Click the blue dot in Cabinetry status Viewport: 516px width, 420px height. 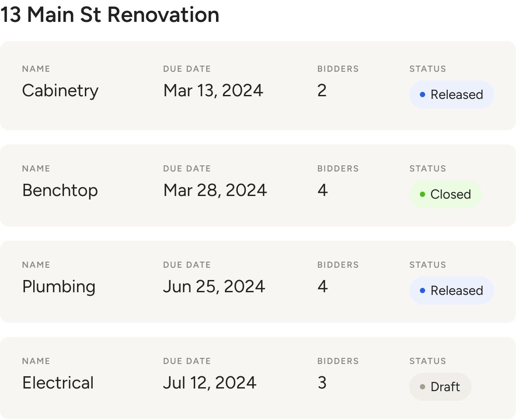pyautogui.click(x=422, y=94)
